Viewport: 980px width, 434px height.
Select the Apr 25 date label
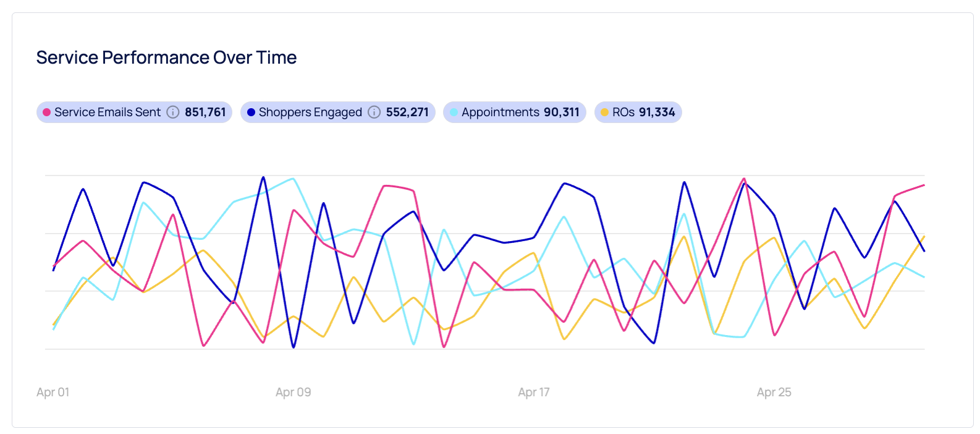pyautogui.click(x=774, y=392)
